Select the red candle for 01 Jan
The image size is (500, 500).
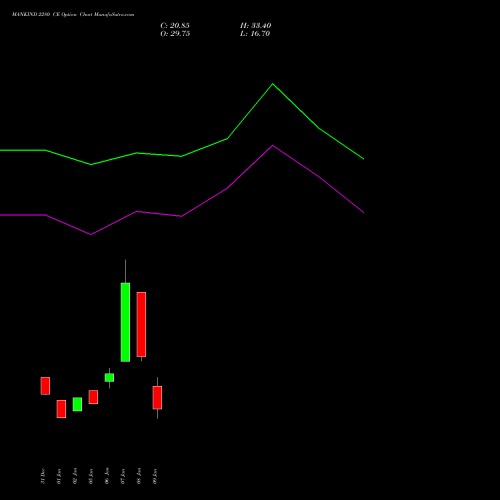[61, 409]
